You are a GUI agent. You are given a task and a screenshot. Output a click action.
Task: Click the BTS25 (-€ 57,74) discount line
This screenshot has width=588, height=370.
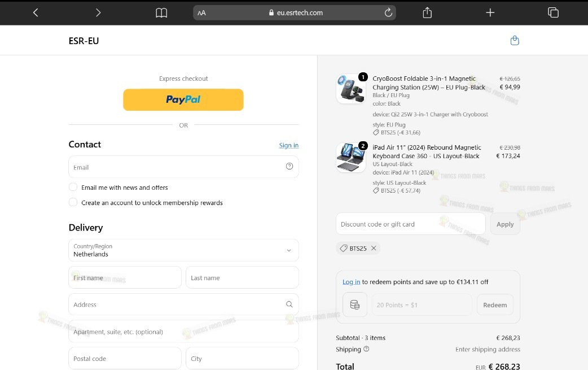[x=396, y=190]
